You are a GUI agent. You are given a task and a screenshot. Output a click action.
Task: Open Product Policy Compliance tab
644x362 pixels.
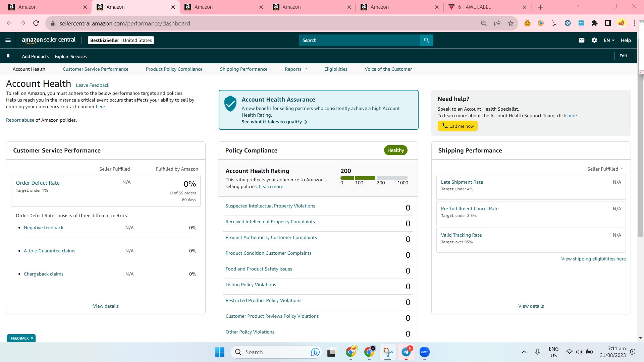(x=174, y=69)
